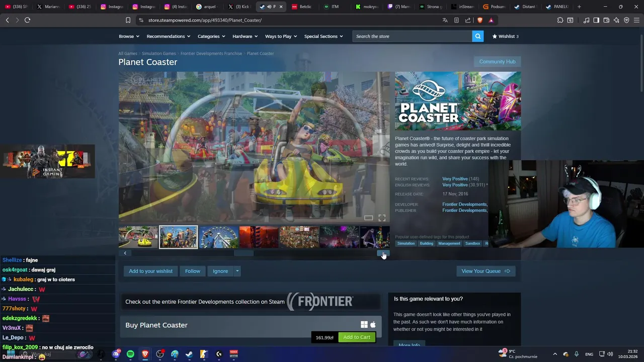
Task: Click the blue store search magnifier button
Action: (x=477, y=36)
